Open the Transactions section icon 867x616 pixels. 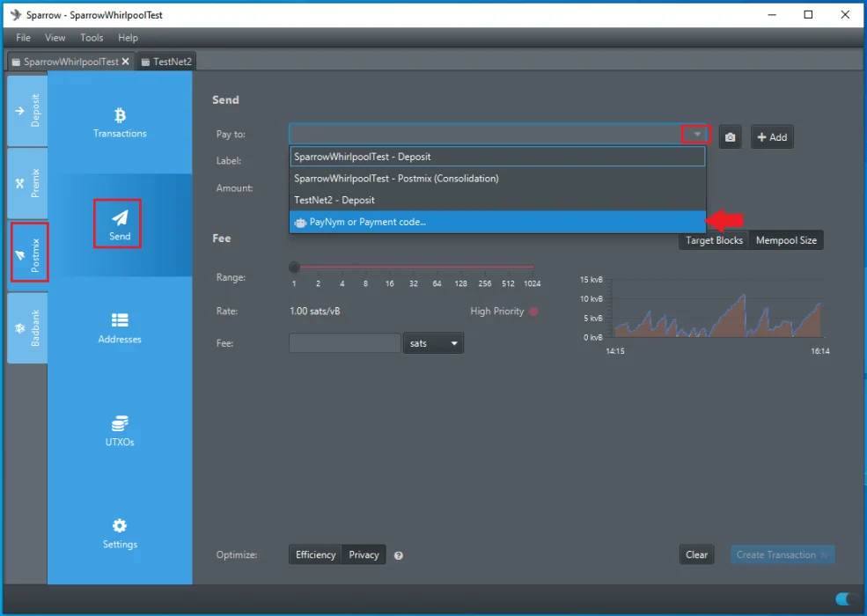click(120, 115)
